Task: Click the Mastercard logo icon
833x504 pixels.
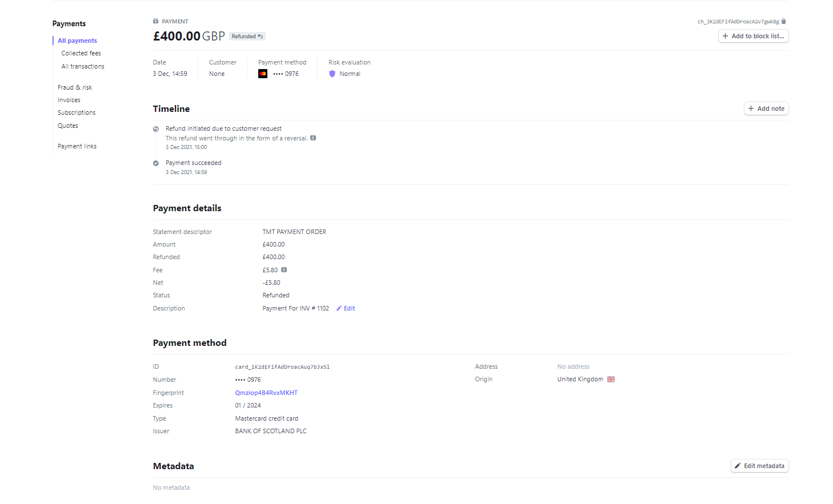Action: (263, 74)
